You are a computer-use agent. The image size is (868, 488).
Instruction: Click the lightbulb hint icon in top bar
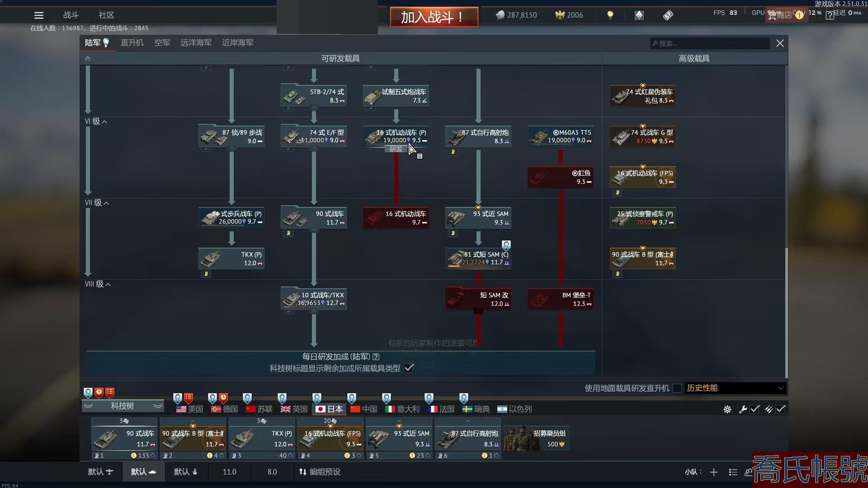tap(610, 15)
